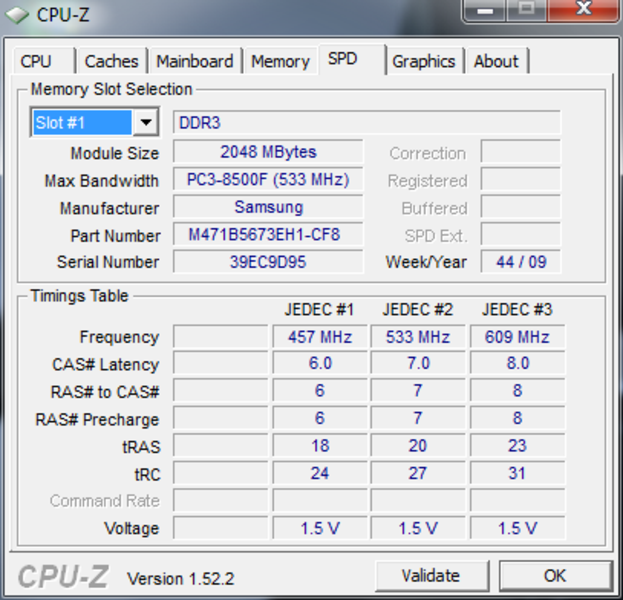Go to the Memory tab
Viewport: 623px width, 600px height.
280,61
